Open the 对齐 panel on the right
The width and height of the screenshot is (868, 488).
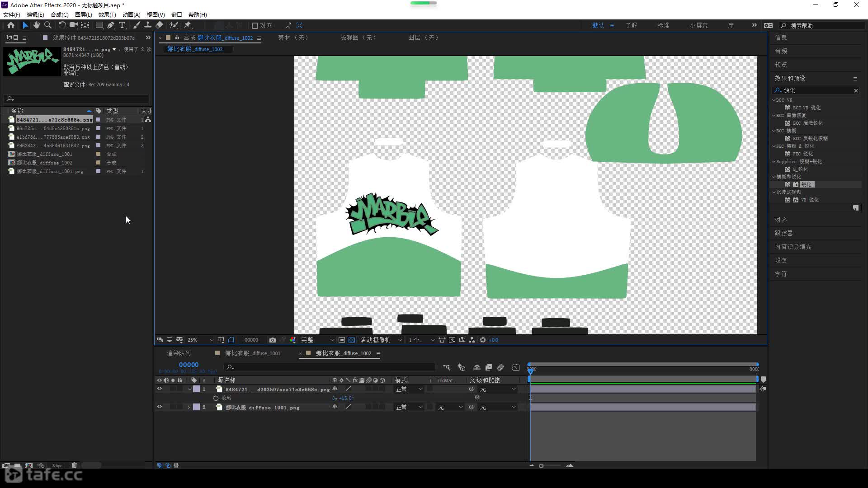click(x=781, y=220)
